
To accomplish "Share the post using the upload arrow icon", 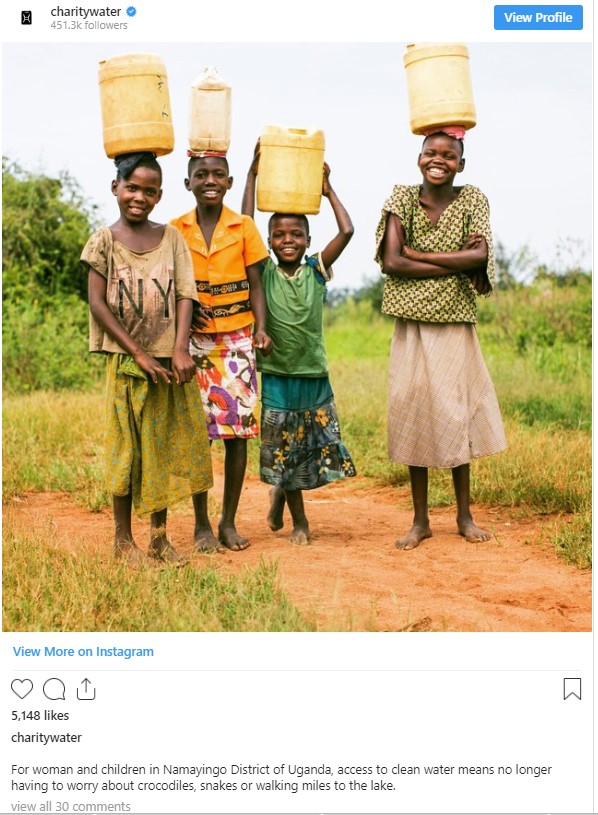I will [86, 689].
